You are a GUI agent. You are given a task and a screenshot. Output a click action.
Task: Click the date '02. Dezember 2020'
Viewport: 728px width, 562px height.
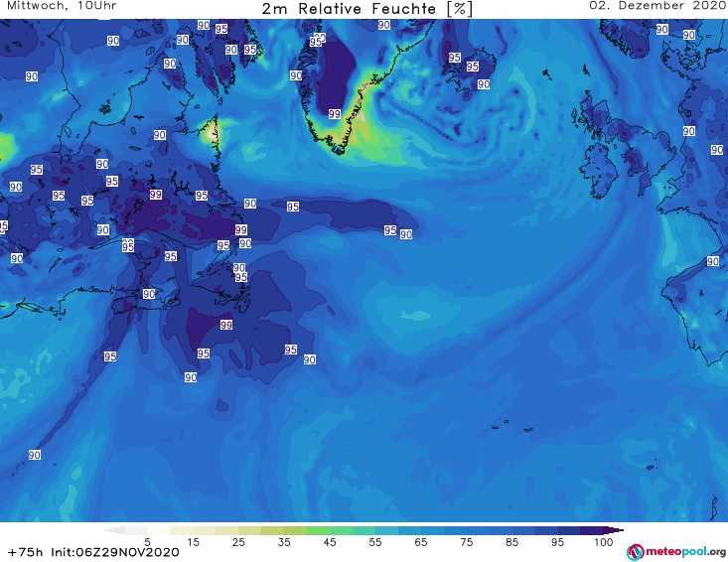point(657,6)
